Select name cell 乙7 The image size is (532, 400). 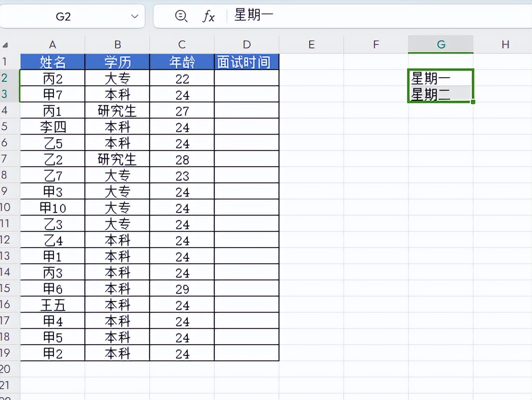(x=52, y=175)
